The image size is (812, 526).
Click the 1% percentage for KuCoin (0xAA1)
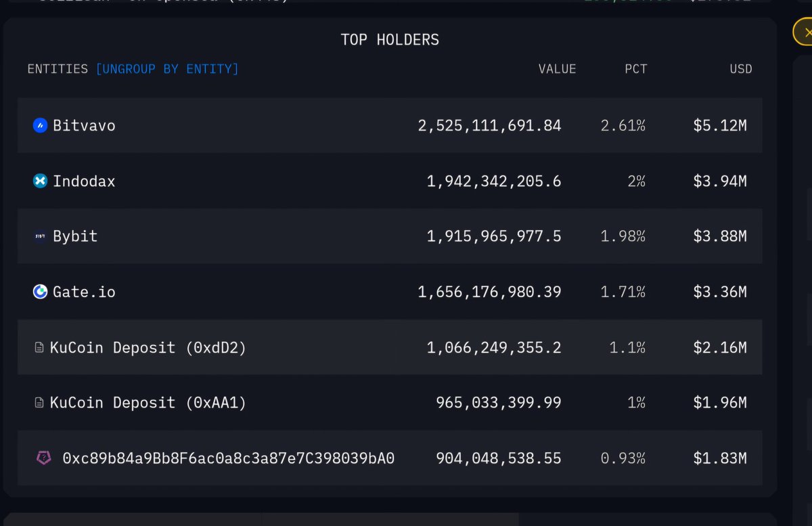tap(637, 403)
